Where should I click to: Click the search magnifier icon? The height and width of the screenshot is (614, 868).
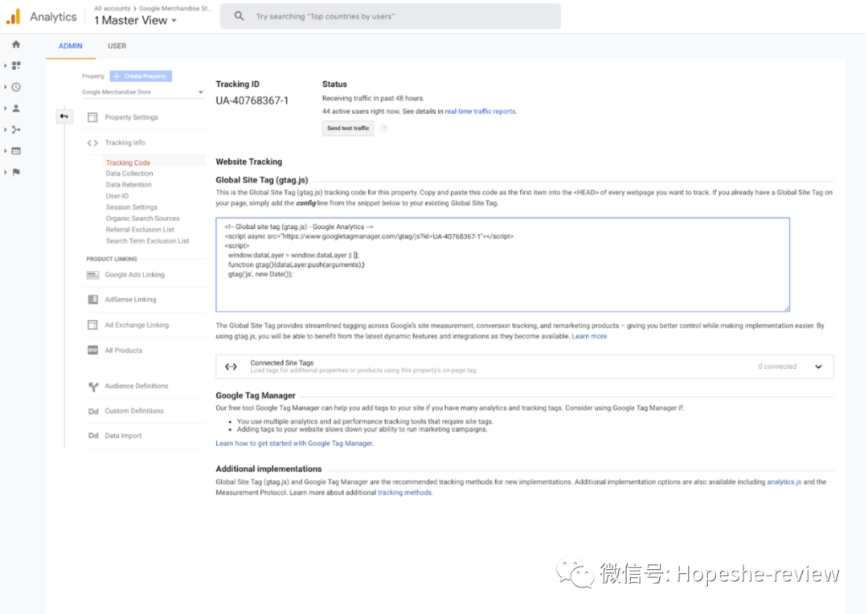point(239,15)
